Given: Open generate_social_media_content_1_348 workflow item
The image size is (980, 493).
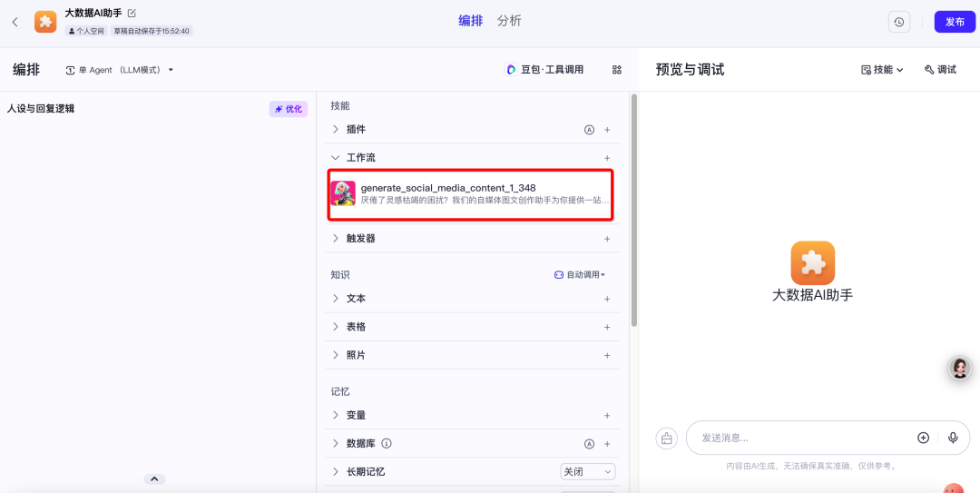Looking at the screenshot, I should [470, 194].
